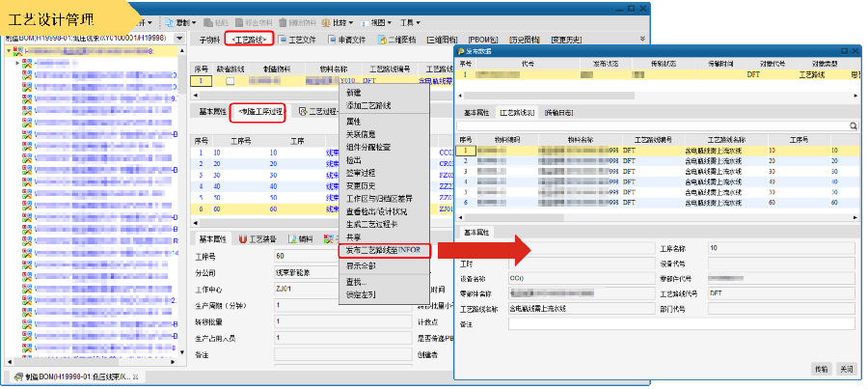The image size is (868, 389).
Task: Select highlighted row 6 in 制造工序过程 table
Action: pyautogui.click(x=263, y=209)
